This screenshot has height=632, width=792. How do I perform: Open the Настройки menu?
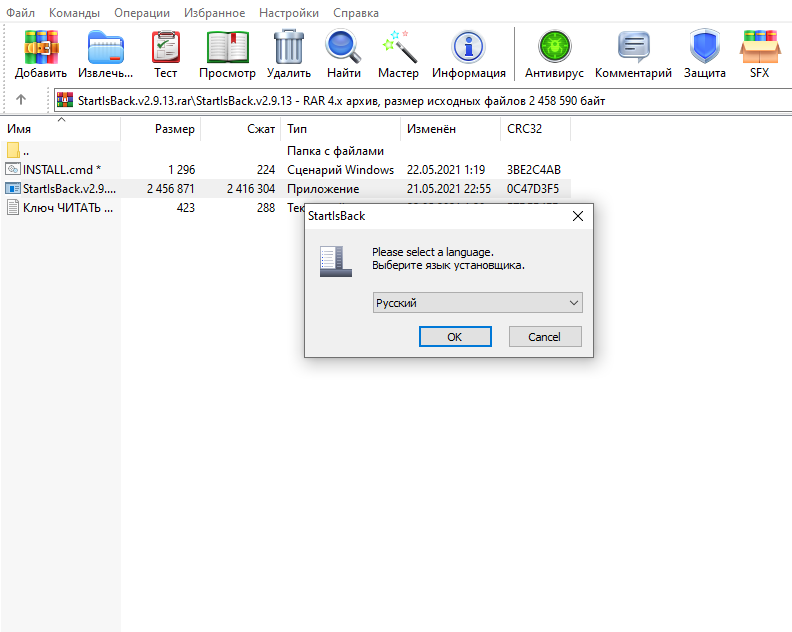(289, 13)
